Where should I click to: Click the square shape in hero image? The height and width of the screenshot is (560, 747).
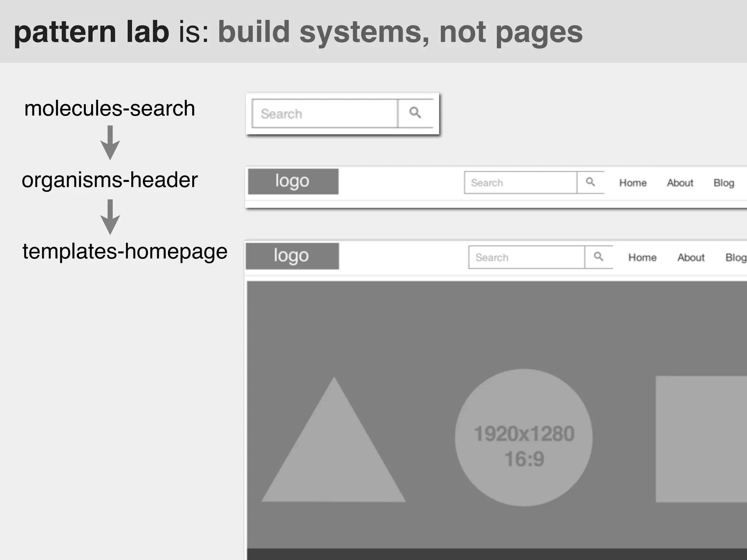pyautogui.click(x=701, y=439)
